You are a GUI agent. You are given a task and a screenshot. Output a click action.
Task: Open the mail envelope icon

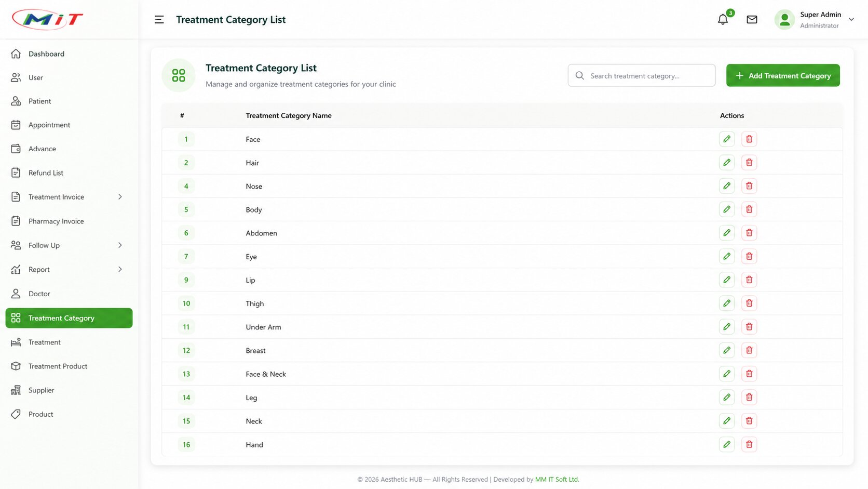752,20
